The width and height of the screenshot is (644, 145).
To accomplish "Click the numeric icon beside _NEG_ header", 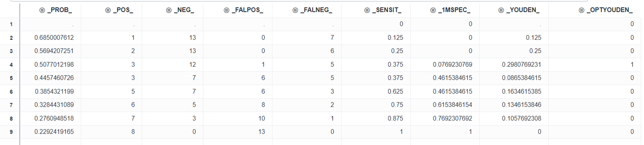I will click(169, 10).
